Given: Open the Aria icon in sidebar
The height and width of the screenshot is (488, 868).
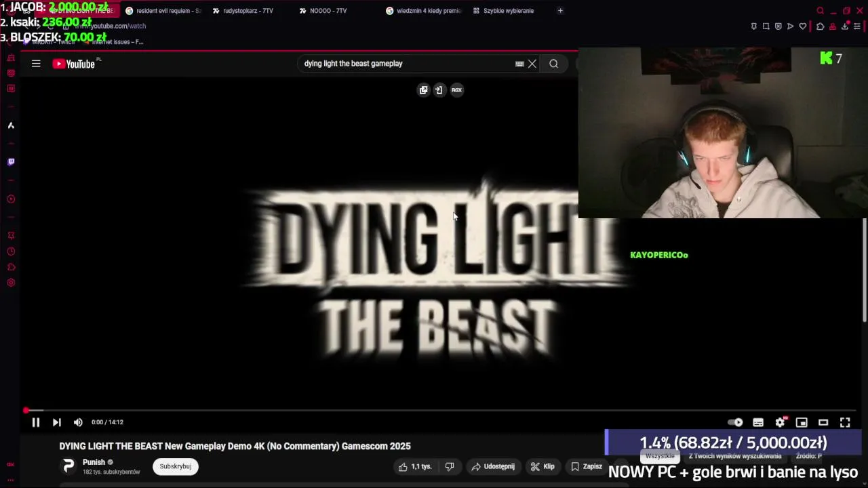Looking at the screenshot, I should (x=11, y=125).
